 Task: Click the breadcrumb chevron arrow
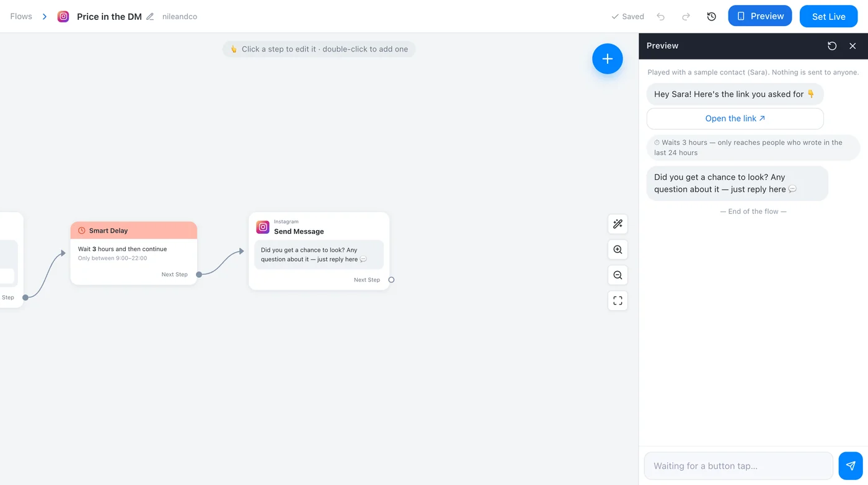click(45, 17)
